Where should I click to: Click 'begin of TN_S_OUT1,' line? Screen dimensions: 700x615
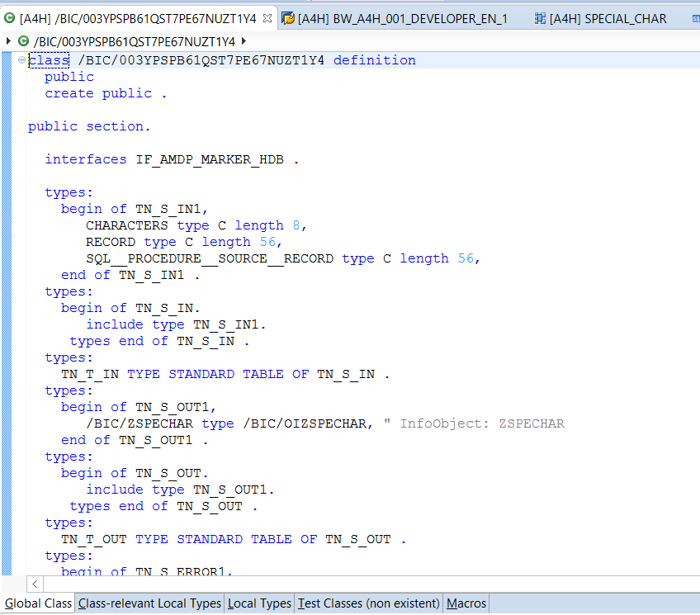(139, 407)
